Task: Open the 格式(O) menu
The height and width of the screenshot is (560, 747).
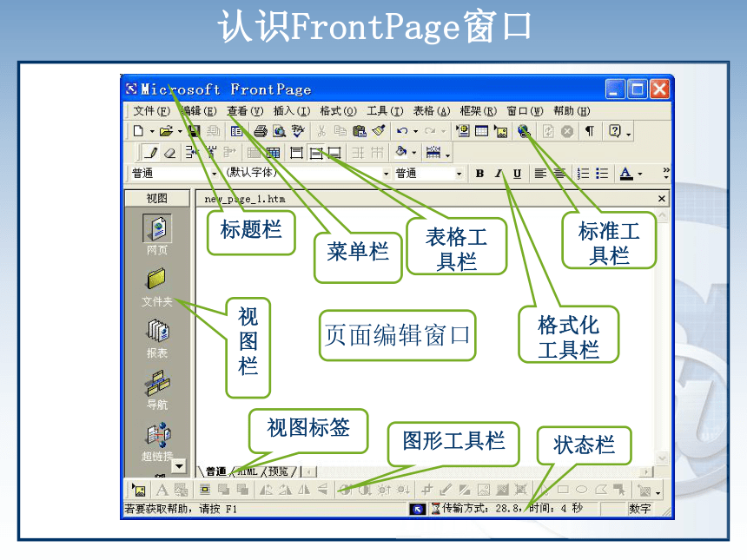Action: 338,111
